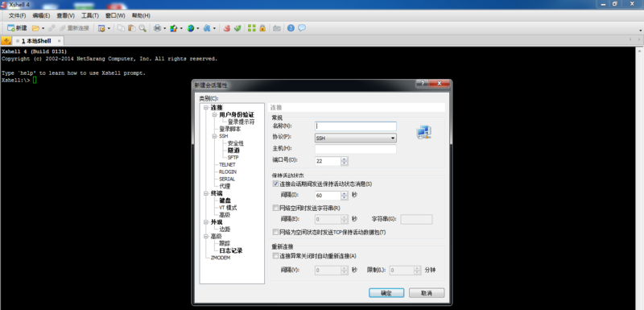Click the 间隔 interval spinner next to 60
This screenshot has height=310, width=644.
(x=345, y=196)
